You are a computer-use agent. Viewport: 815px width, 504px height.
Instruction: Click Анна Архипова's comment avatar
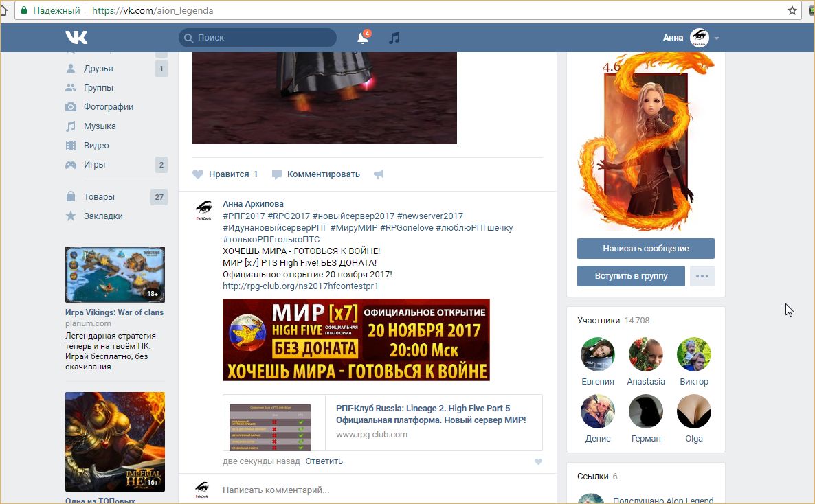click(203, 209)
